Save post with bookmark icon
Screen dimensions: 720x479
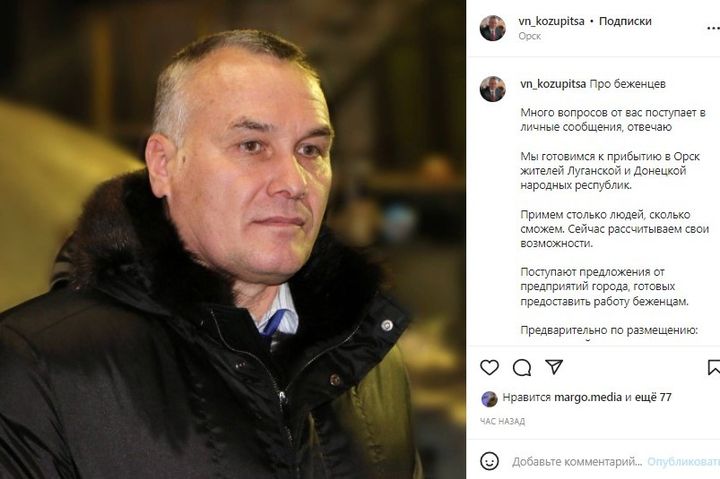click(x=714, y=367)
